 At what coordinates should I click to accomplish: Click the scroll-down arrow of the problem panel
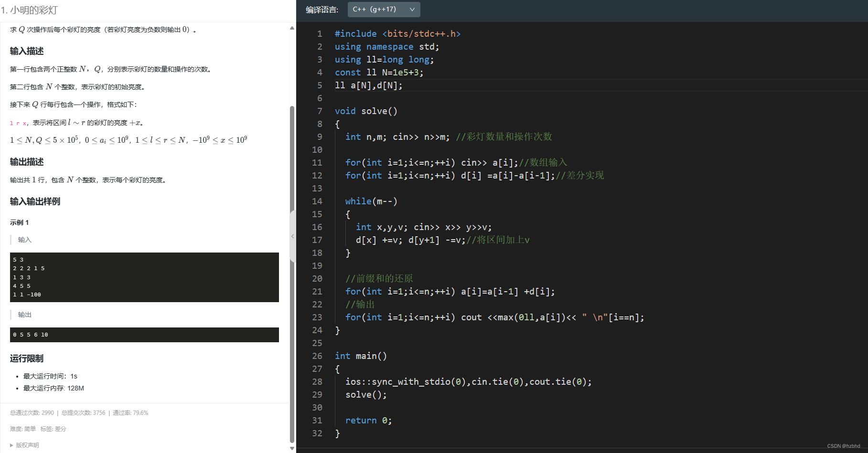[x=292, y=449]
